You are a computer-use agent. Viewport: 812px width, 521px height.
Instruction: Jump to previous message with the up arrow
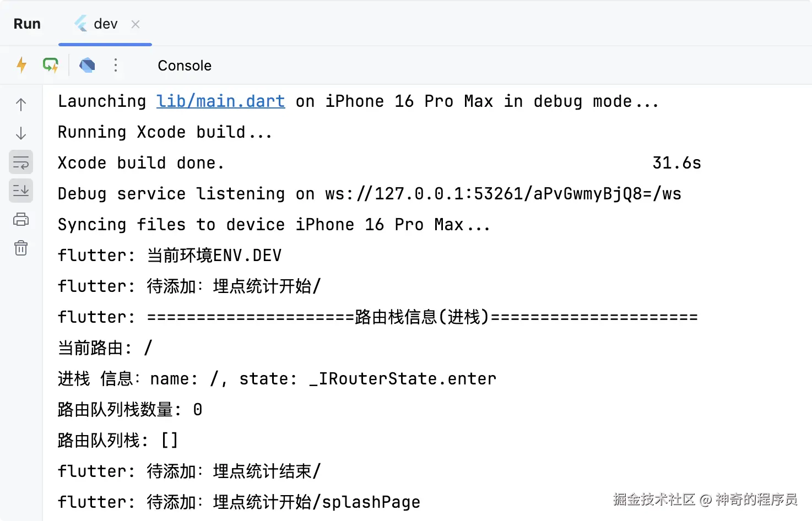pyautogui.click(x=20, y=104)
